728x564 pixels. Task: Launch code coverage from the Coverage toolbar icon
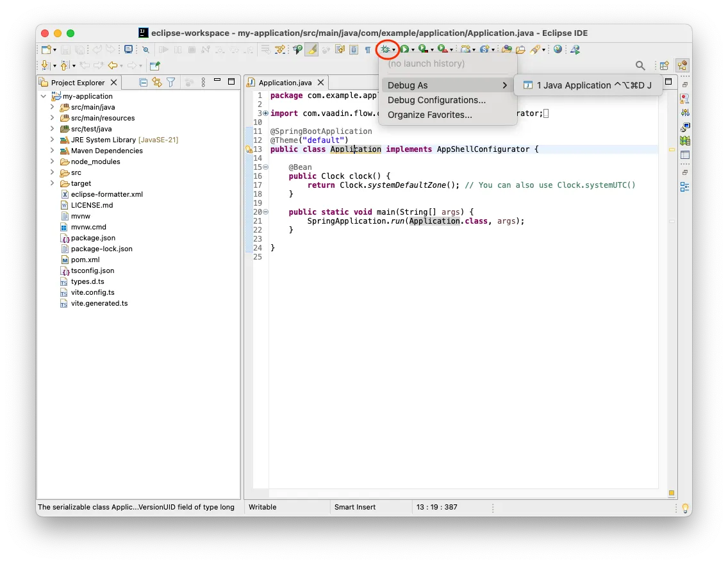tap(422, 49)
